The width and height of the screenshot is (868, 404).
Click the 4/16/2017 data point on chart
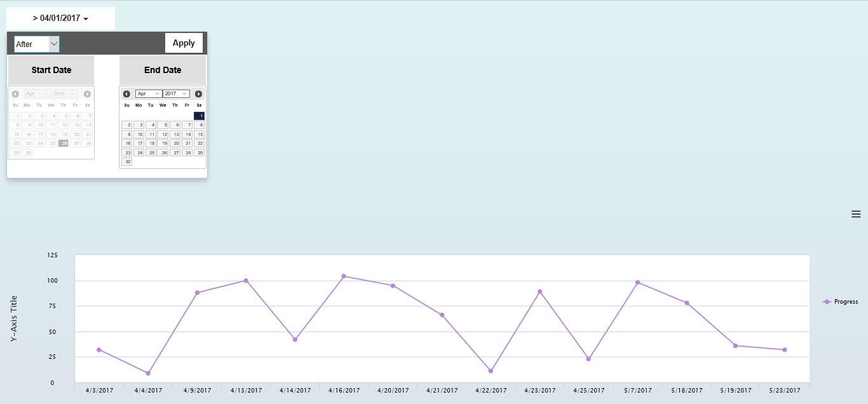[344, 276]
